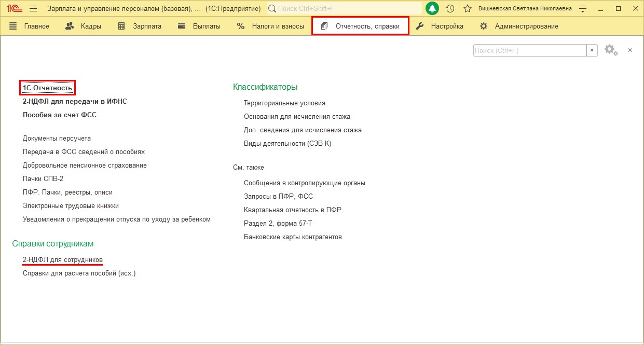
Task: Open Добровольное пенсионное страхование
Action: (x=85, y=165)
